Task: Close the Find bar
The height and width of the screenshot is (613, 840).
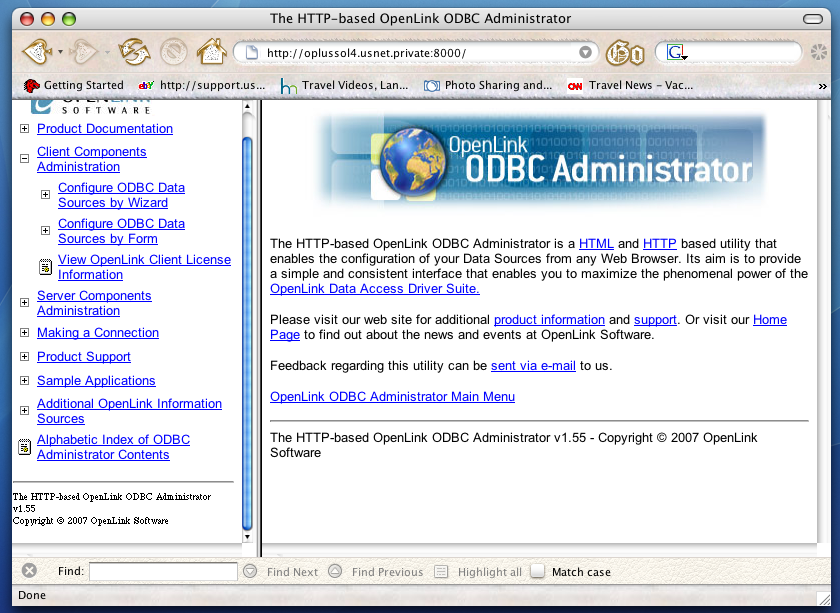Action: pos(29,571)
